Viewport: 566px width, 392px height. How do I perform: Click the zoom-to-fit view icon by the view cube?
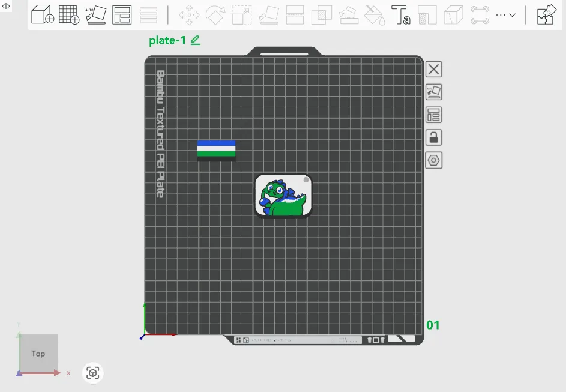pyautogui.click(x=93, y=373)
